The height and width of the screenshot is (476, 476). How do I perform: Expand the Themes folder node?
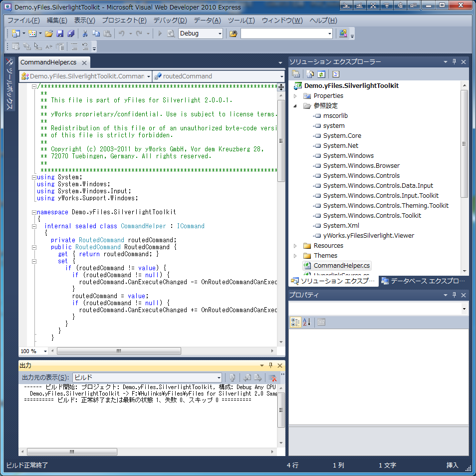(295, 256)
